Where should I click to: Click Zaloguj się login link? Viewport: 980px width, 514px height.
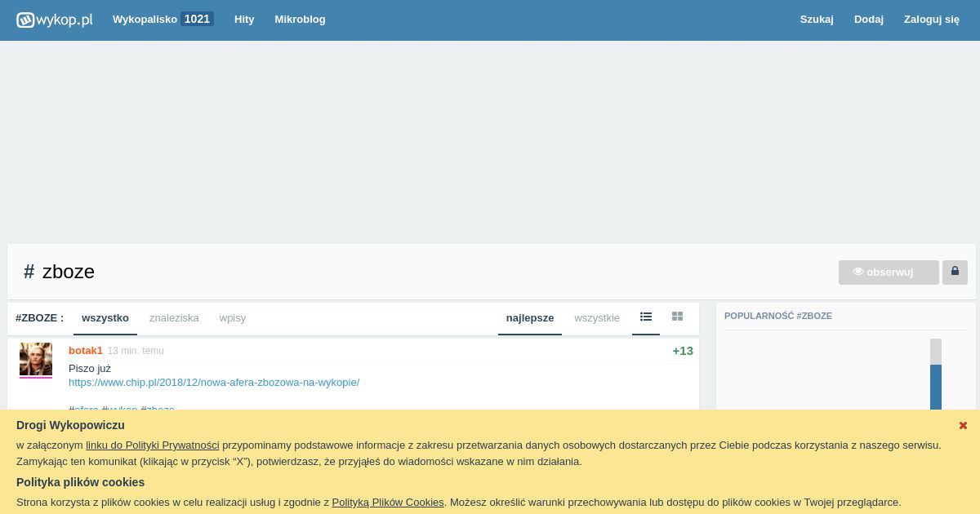tap(932, 20)
